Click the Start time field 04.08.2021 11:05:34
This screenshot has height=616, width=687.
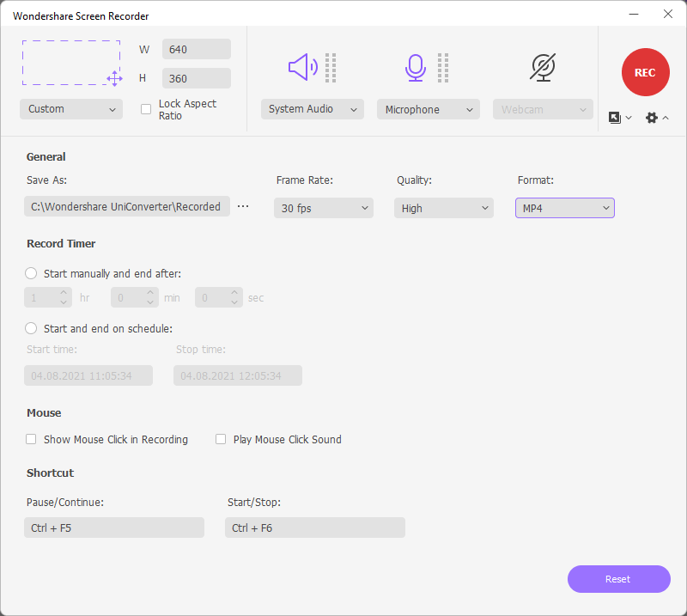(88, 375)
